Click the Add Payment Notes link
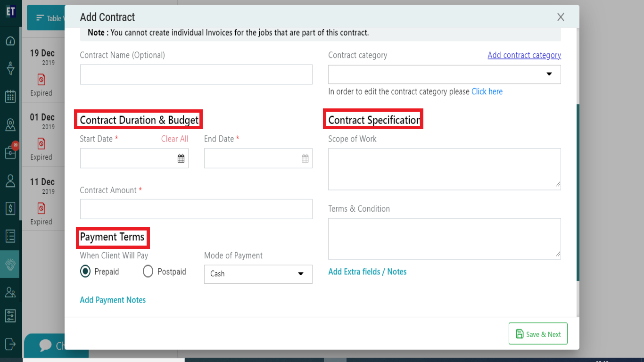 113,300
